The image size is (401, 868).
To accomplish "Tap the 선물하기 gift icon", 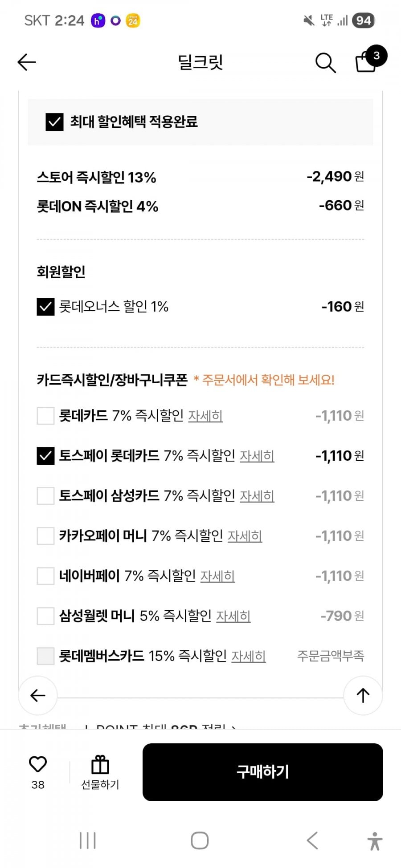I will (x=100, y=766).
